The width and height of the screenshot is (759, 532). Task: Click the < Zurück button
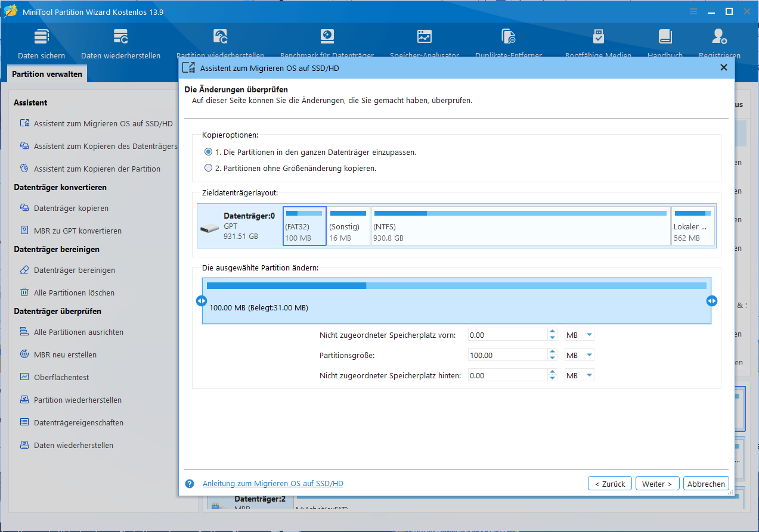tap(610, 484)
